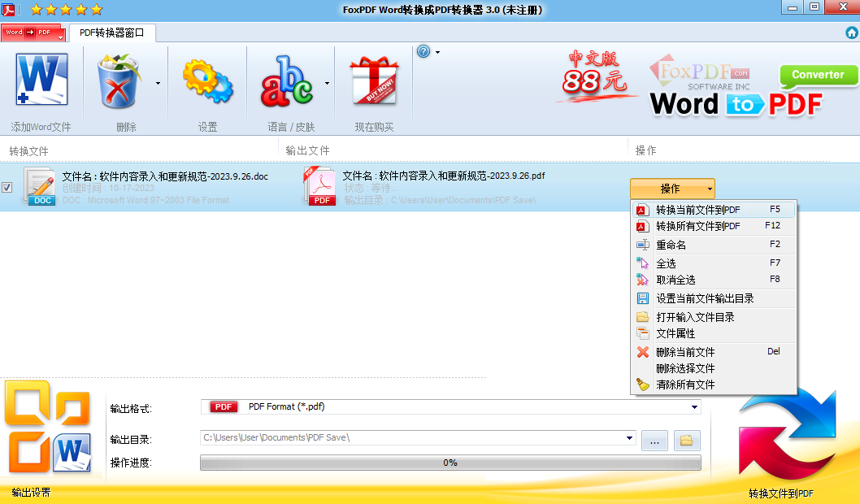
Task: Choose 删除当前文件 menu entry
Action: coord(714,352)
